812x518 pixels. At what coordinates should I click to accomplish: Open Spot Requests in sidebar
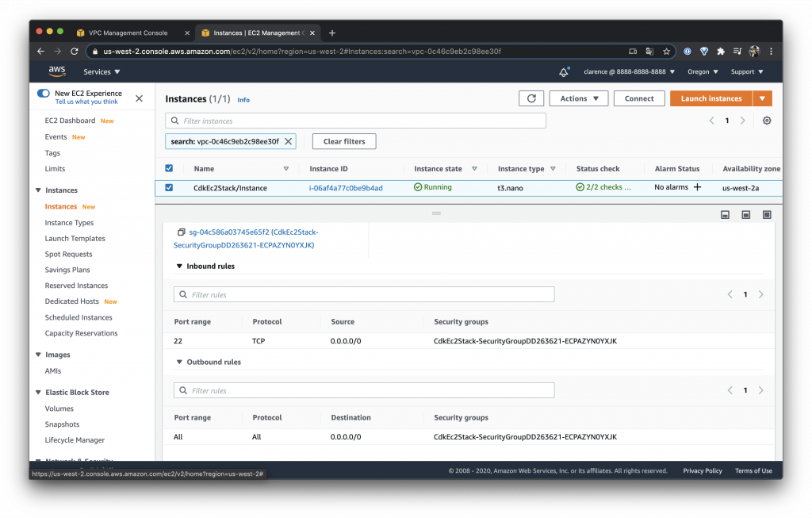(x=68, y=255)
